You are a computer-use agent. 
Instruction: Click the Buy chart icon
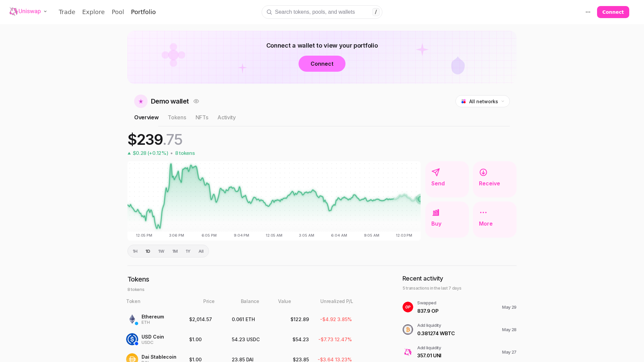tap(436, 213)
